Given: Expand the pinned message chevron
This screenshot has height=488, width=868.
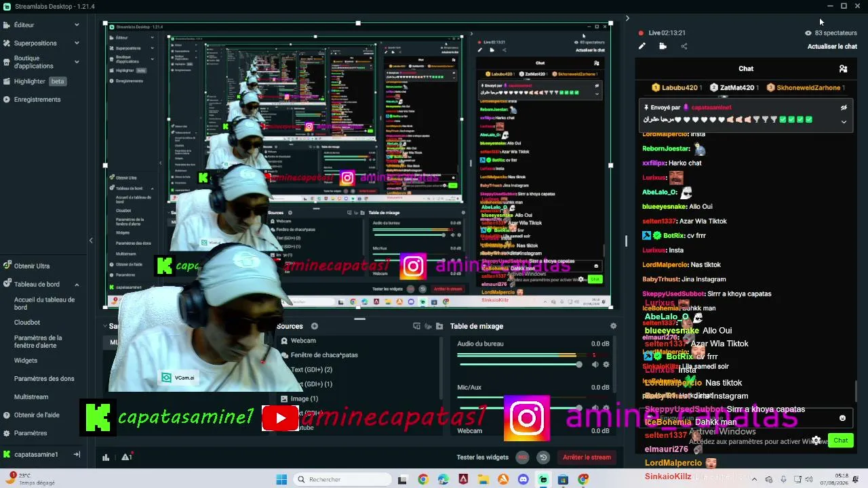Looking at the screenshot, I should click(x=844, y=122).
